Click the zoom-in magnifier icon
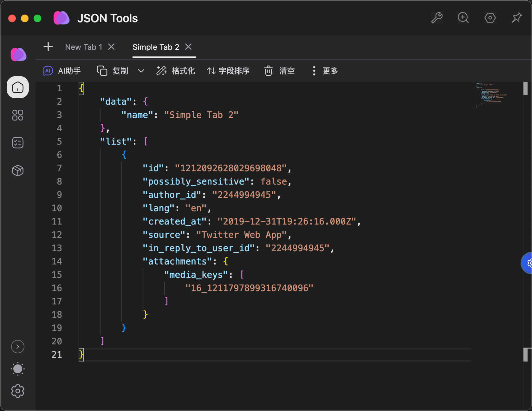532x411 pixels. click(x=463, y=18)
